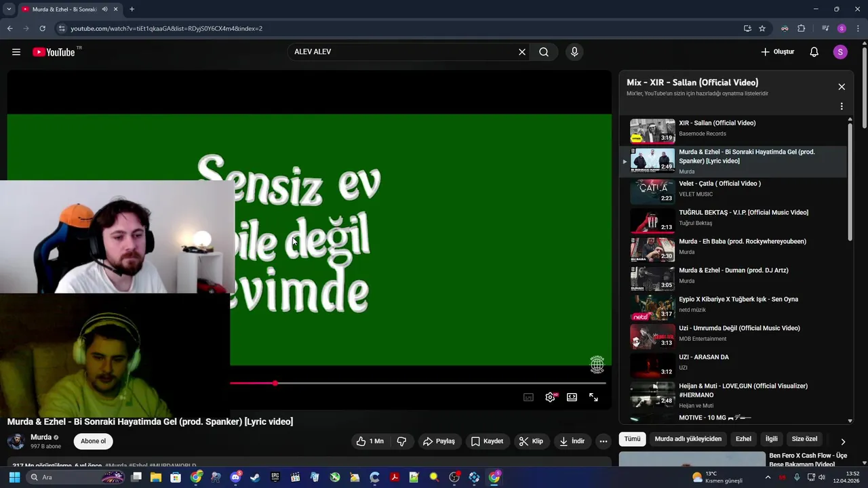
Task: Run search with the magnifier button
Action: (x=544, y=52)
